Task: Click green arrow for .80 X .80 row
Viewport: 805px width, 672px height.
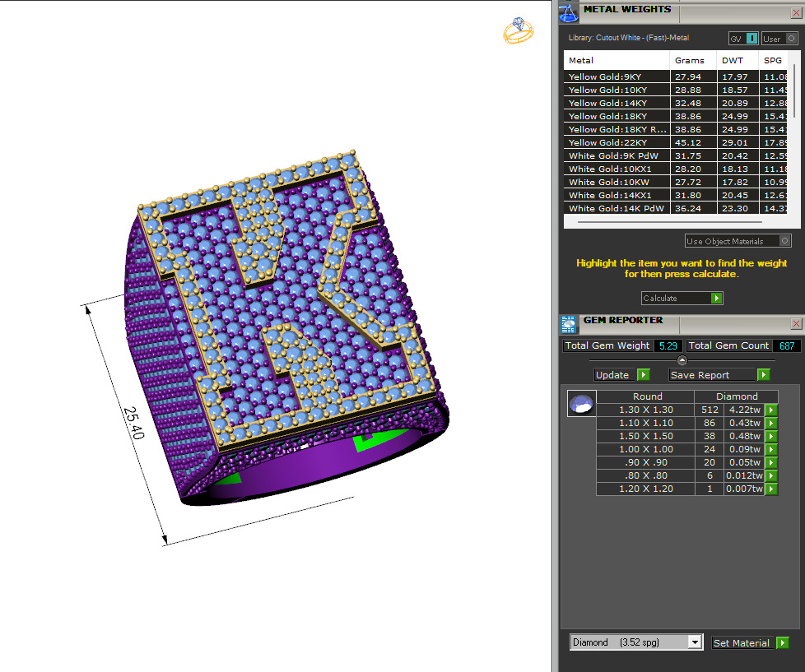Action: click(x=771, y=475)
